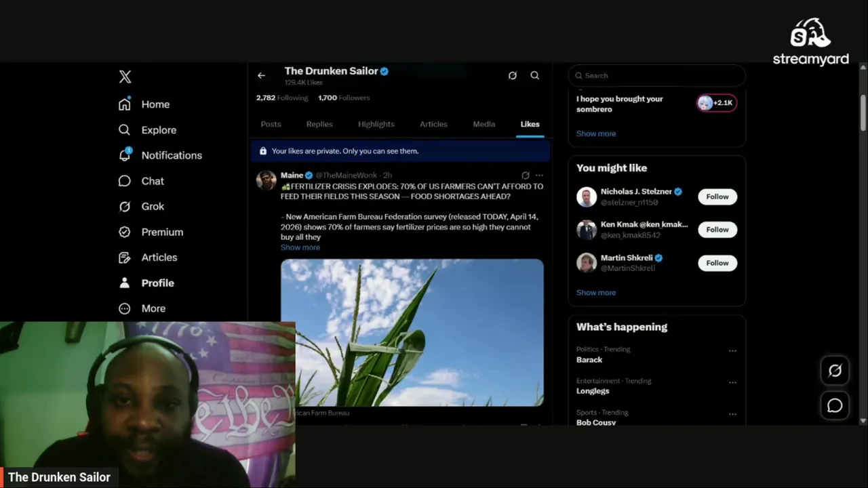Select the Likes tab
This screenshot has width=868, height=488.
point(530,124)
